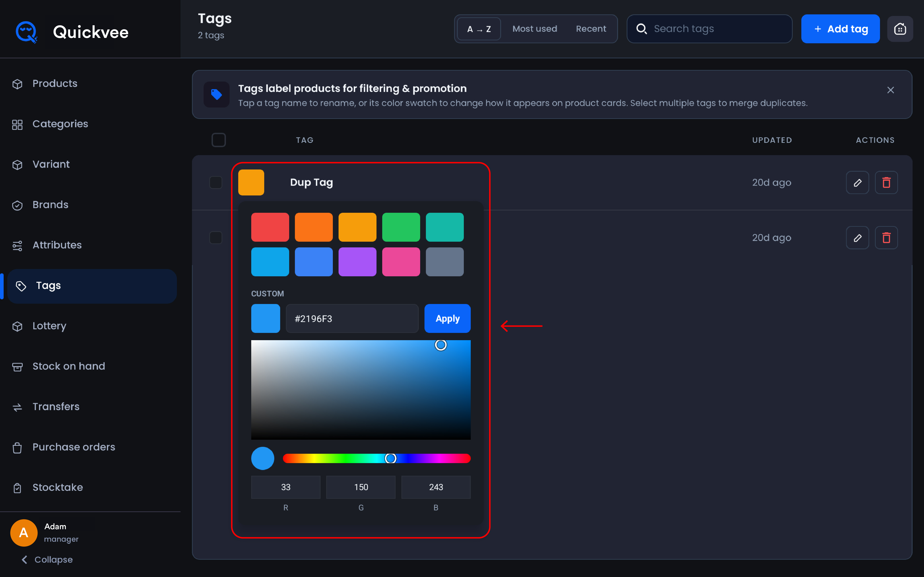Click the custom color preview square
The height and width of the screenshot is (577, 924).
[x=265, y=318]
